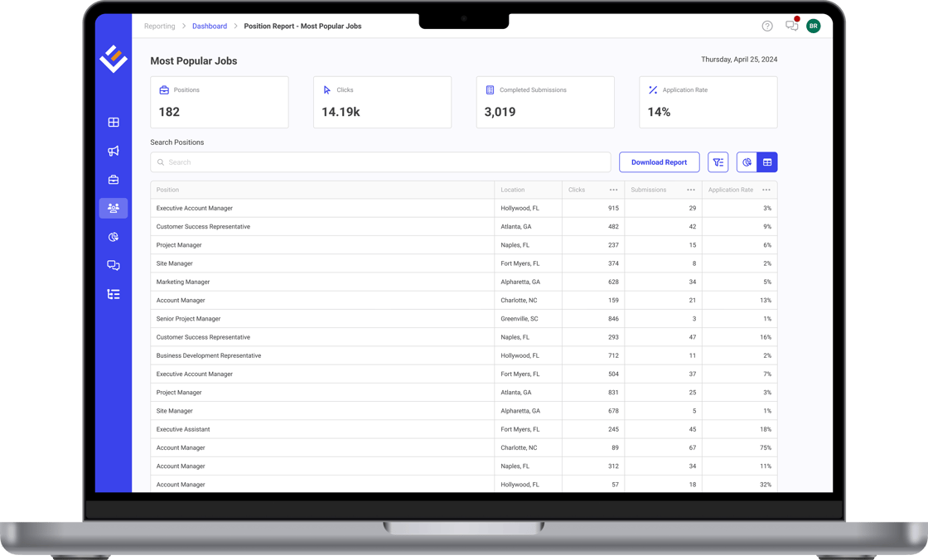Select the hierarchy list icon in sidebar
Viewport: 928px width, 560px height.
(x=114, y=293)
